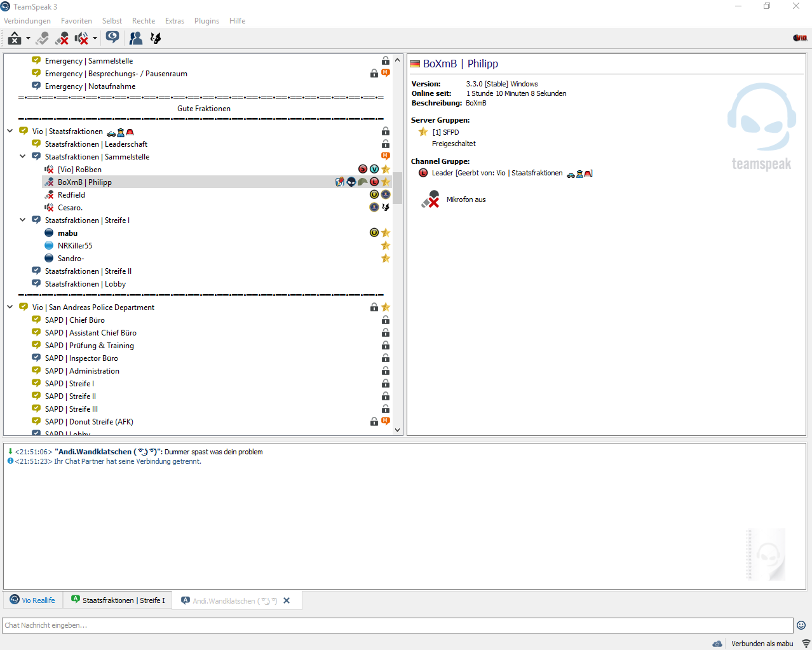Select user NRKiller55
This screenshot has width=812, height=650.
pos(75,246)
